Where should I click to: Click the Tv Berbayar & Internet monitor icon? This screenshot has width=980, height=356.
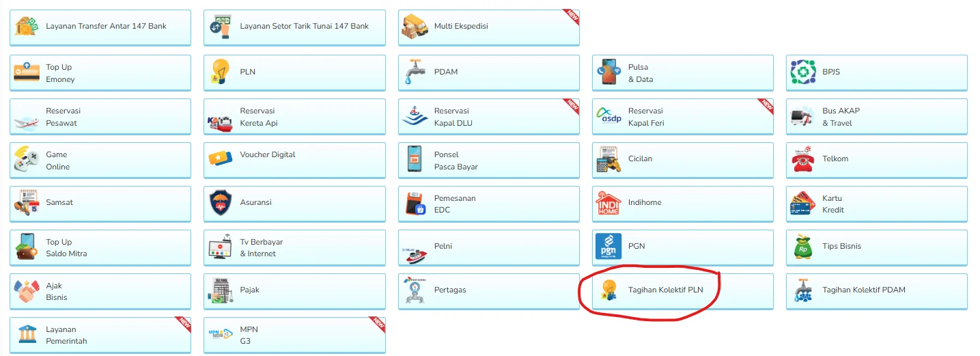221,247
